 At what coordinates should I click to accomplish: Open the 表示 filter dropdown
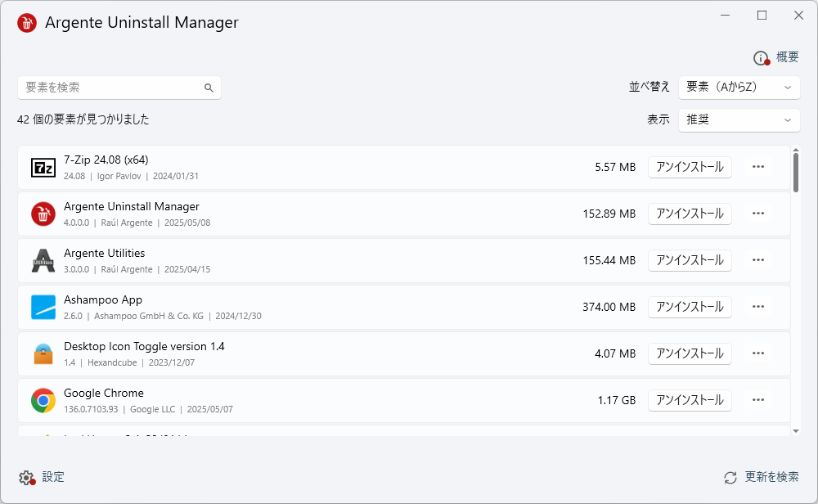tap(739, 120)
